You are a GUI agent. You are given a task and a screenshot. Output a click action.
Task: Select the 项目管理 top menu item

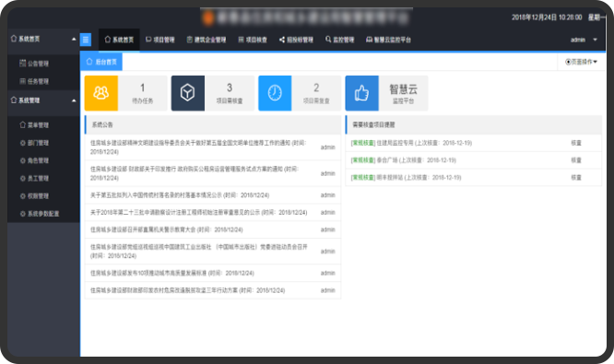159,40
